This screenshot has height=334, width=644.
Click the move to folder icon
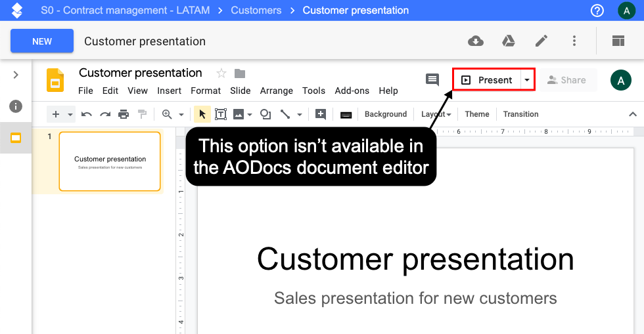coord(240,73)
